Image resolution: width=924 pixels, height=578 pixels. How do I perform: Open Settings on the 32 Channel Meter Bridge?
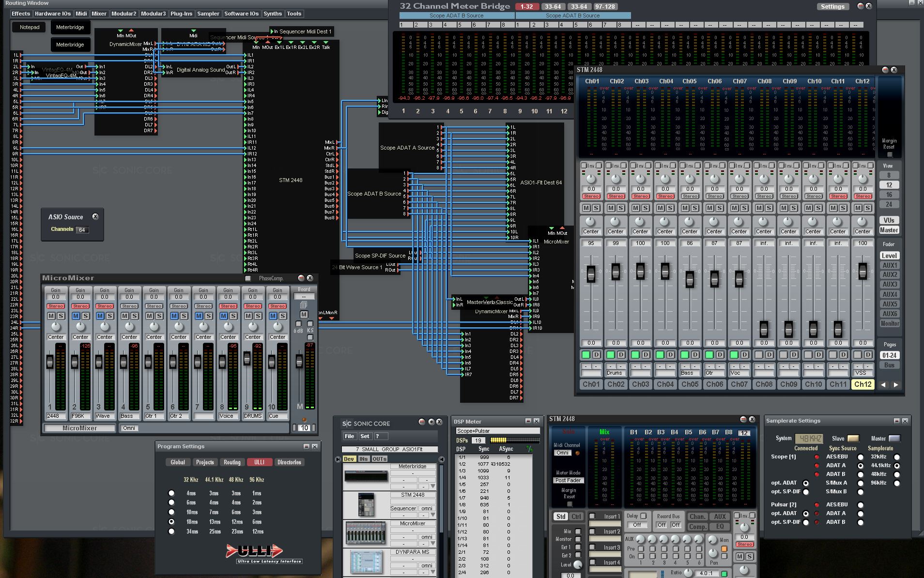point(833,7)
